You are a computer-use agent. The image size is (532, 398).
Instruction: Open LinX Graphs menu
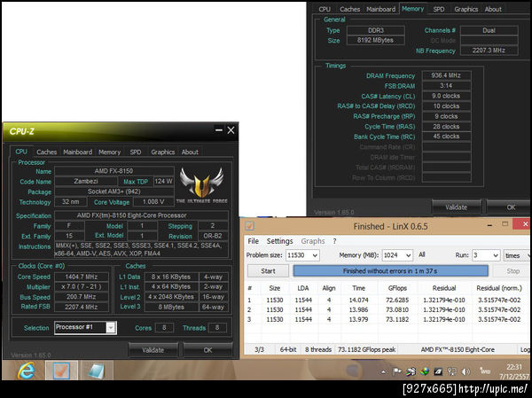point(313,241)
